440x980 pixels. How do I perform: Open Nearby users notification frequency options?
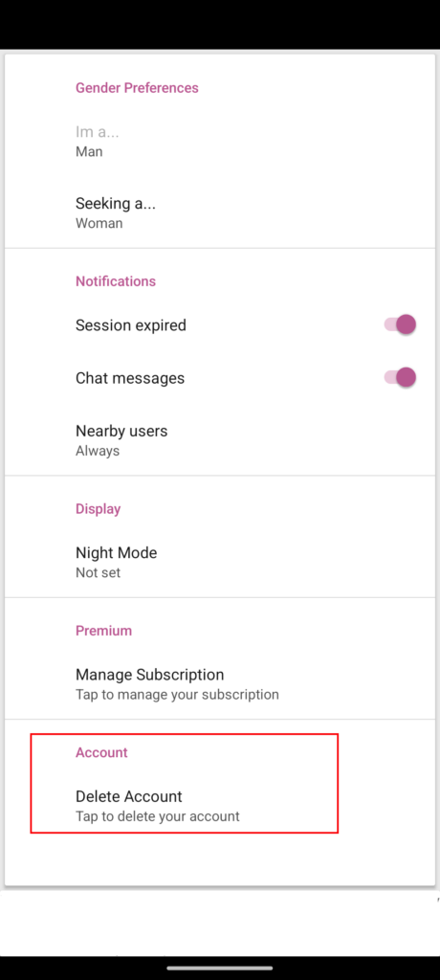220,440
